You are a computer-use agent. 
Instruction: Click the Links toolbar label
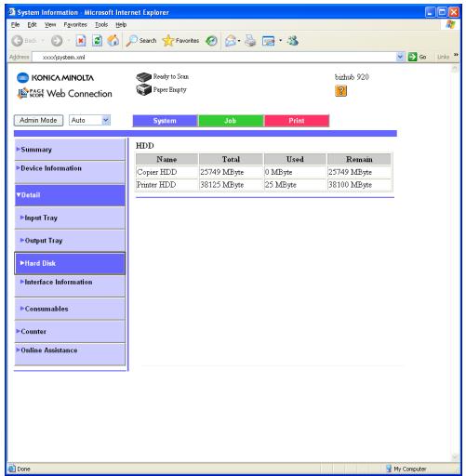click(443, 57)
